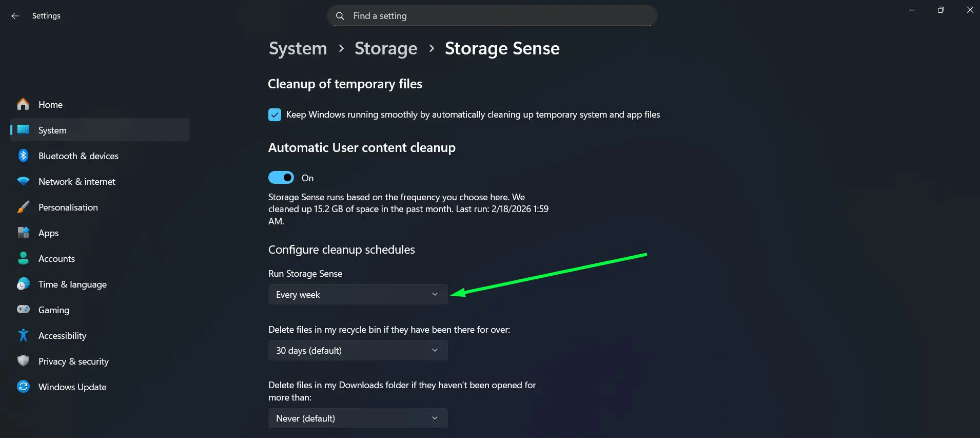Select the Home sidebar item
The width and height of the screenshot is (980, 438).
[x=50, y=104]
